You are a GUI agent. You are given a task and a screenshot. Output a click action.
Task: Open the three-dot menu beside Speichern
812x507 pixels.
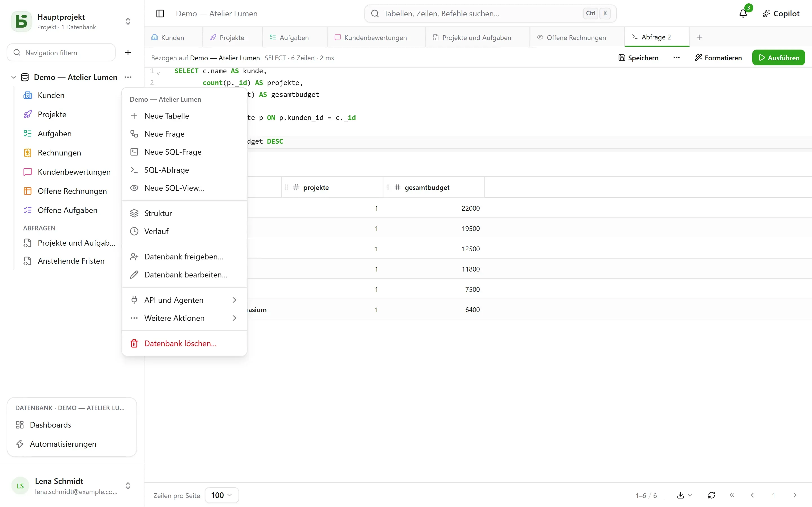(x=676, y=58)
